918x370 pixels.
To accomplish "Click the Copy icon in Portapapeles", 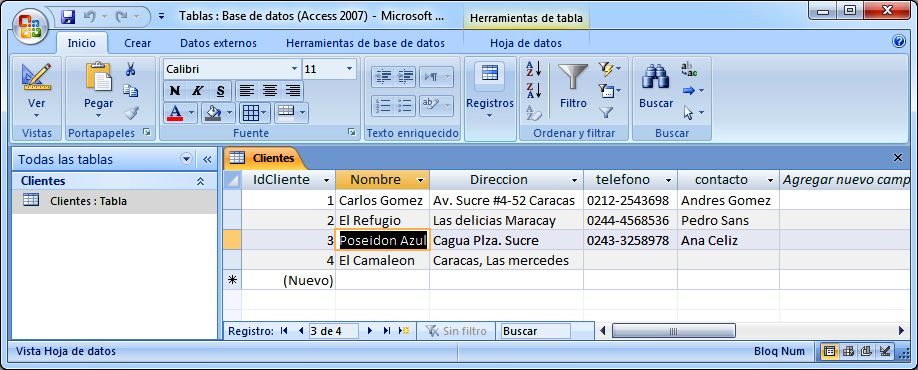I will 131,91.
